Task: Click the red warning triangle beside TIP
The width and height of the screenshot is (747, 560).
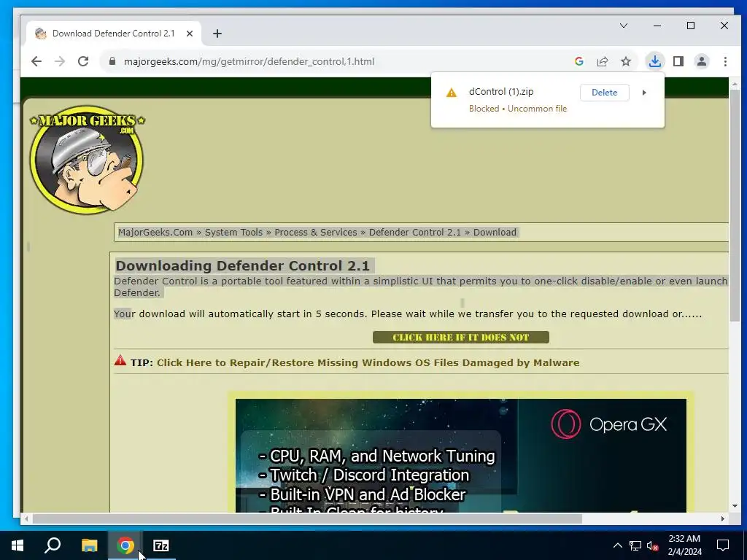Action: [x=120, y=360]
